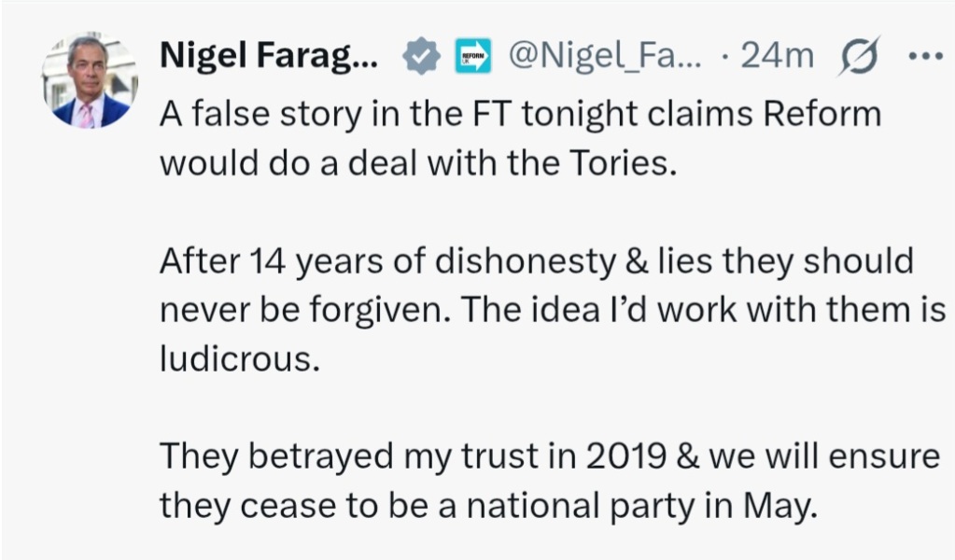The image size is (955, 560).
Task: Open the three-dot more options menu
Action: (x=926, y=58)
